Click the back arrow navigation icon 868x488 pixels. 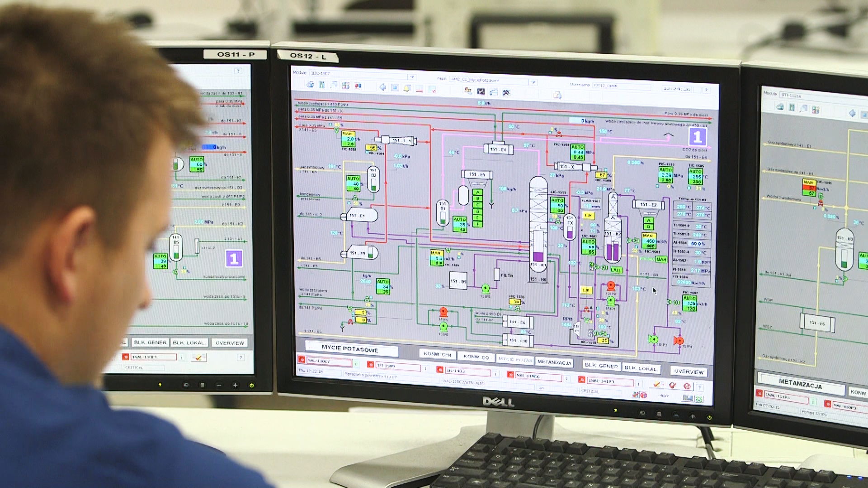tap(382, 87)
